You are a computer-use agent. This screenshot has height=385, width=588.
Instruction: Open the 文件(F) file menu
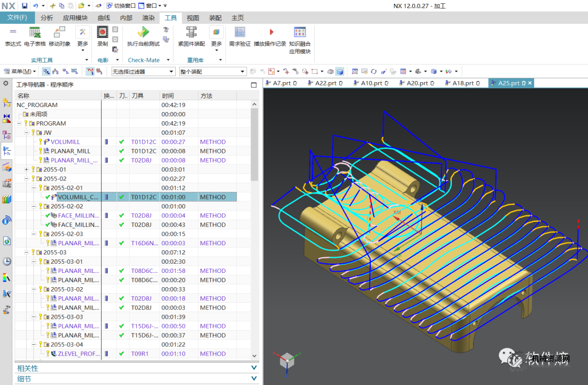(x=17, y=18)
